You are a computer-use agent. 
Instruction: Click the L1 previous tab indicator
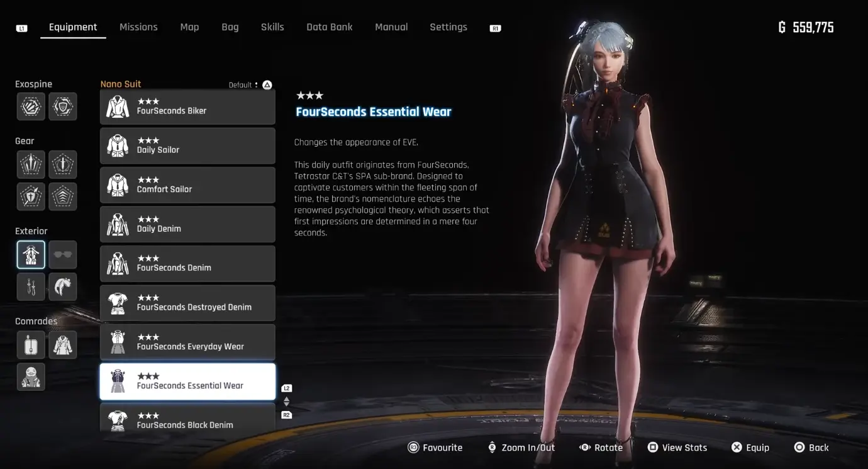(x=22, y=28)
